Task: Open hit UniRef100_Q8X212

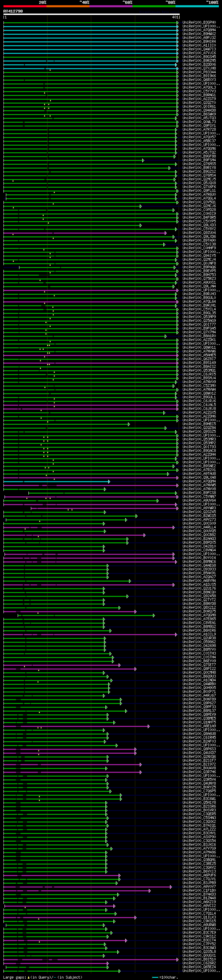Action: pyautogui.click(x=199, y=608)
